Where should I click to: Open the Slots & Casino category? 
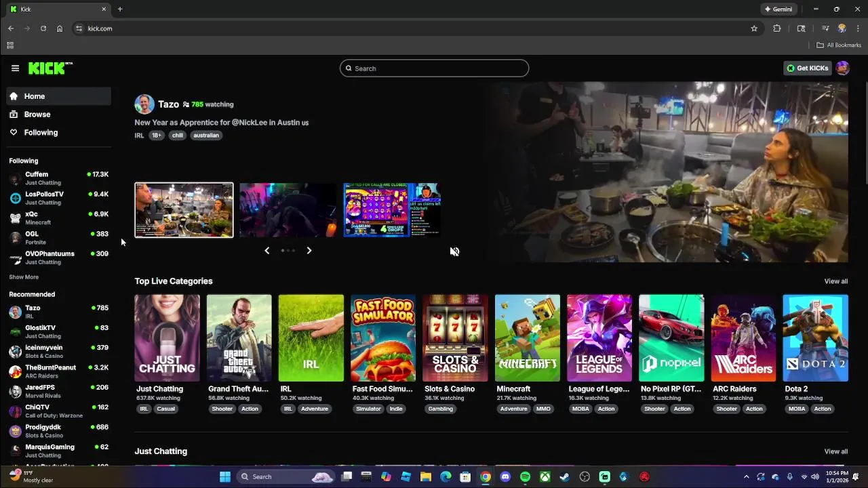point(455,338)
